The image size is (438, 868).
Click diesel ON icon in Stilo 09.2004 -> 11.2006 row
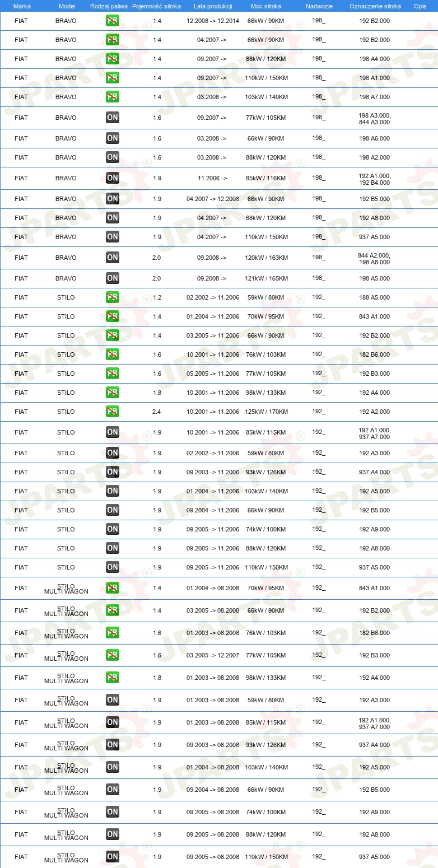(x=113, y=510)
